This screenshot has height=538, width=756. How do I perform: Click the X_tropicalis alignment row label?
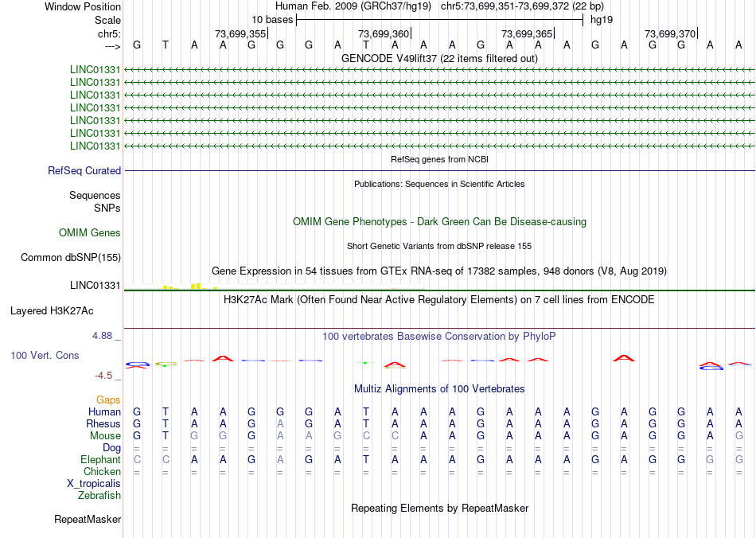[94, 484]
